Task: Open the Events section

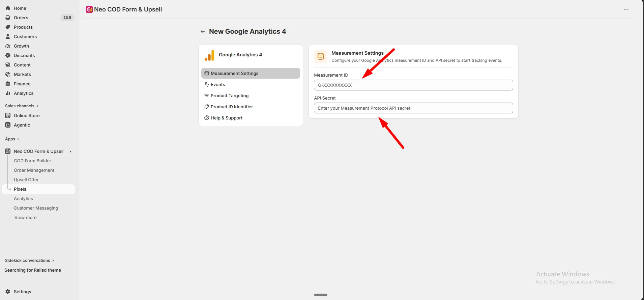Action: click(251, 84)
